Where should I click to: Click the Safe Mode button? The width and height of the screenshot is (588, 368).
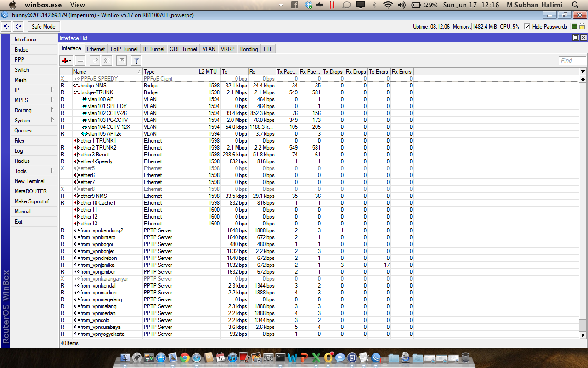click(x=43, y=26)
